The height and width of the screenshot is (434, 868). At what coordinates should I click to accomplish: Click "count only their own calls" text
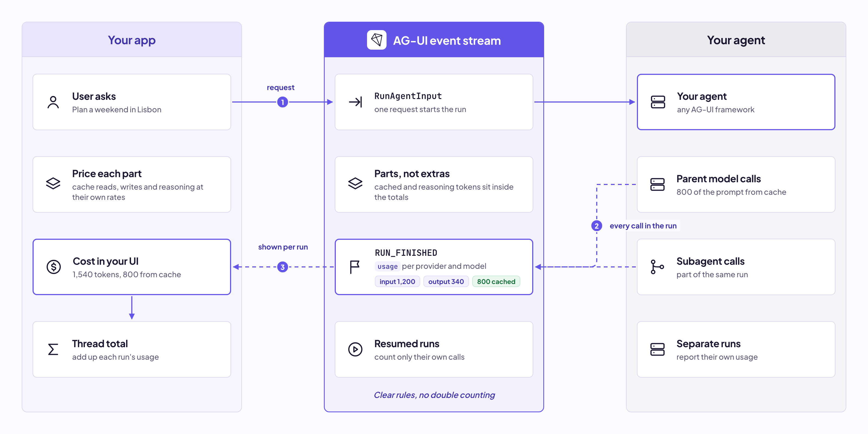tap(419, 357)
